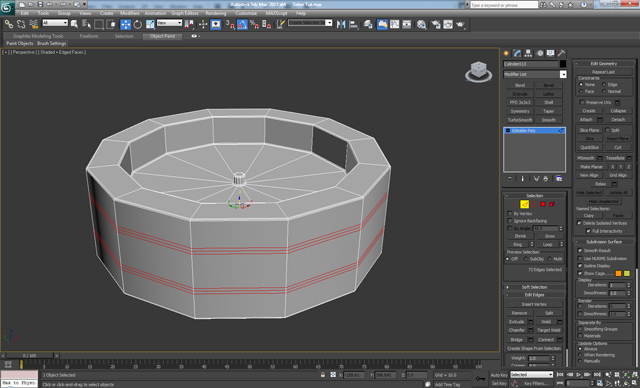Click the Unlink Selection icon

tap(21, 24)
